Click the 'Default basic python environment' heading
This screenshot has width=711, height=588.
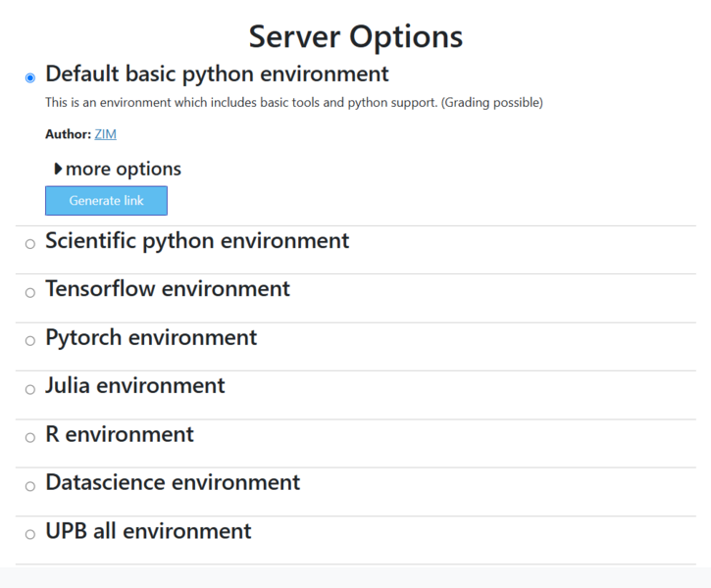(217, 73)
